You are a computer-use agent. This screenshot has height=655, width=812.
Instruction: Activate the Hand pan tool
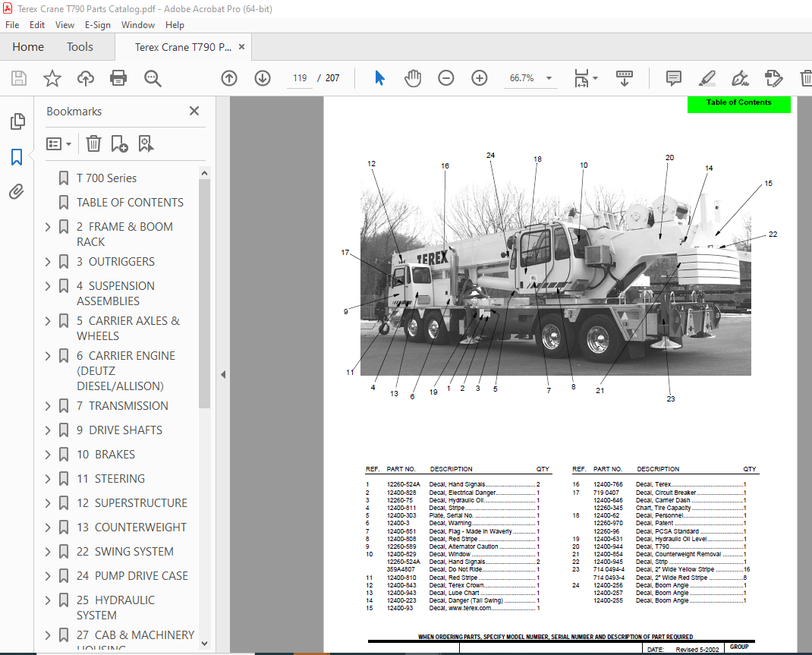click(413, 78)
